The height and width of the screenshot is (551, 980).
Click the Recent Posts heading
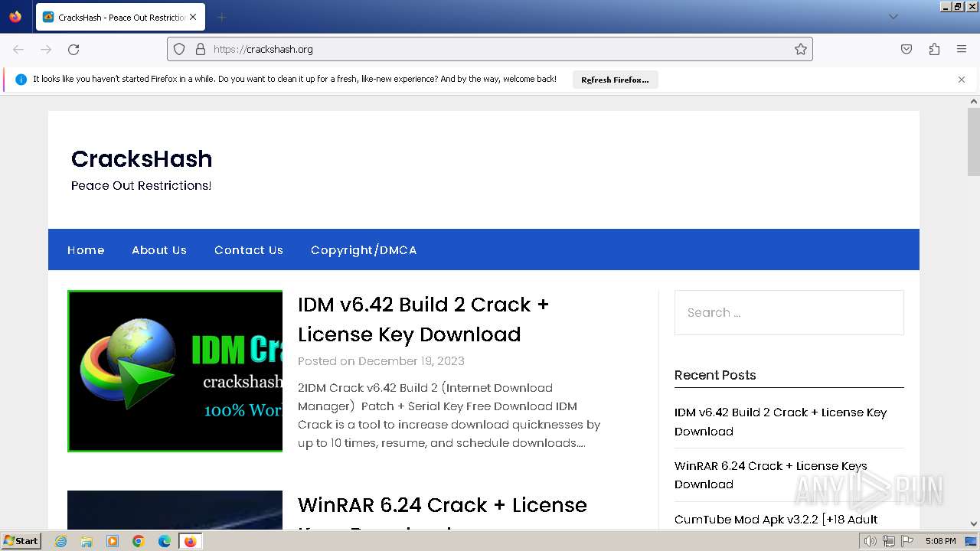point(715,375)
